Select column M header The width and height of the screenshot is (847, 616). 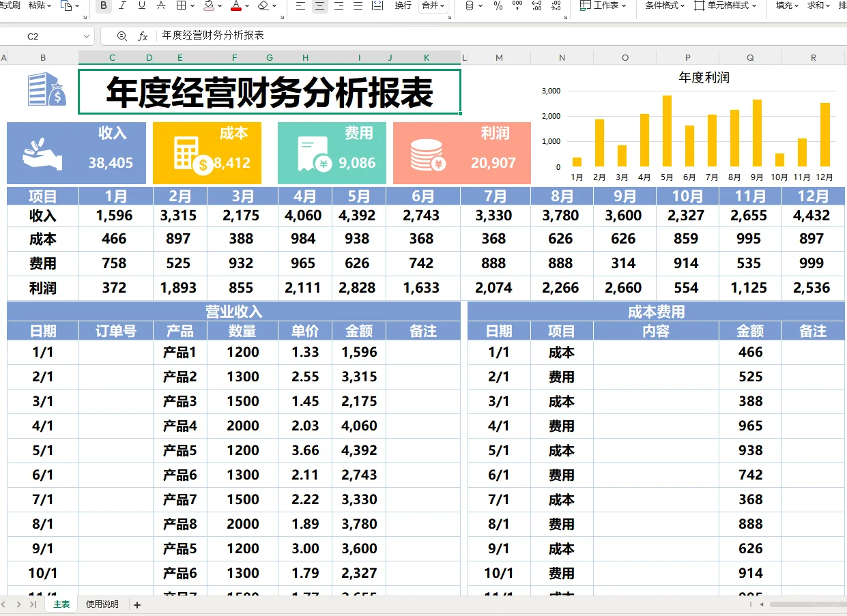tap(499, 58)
